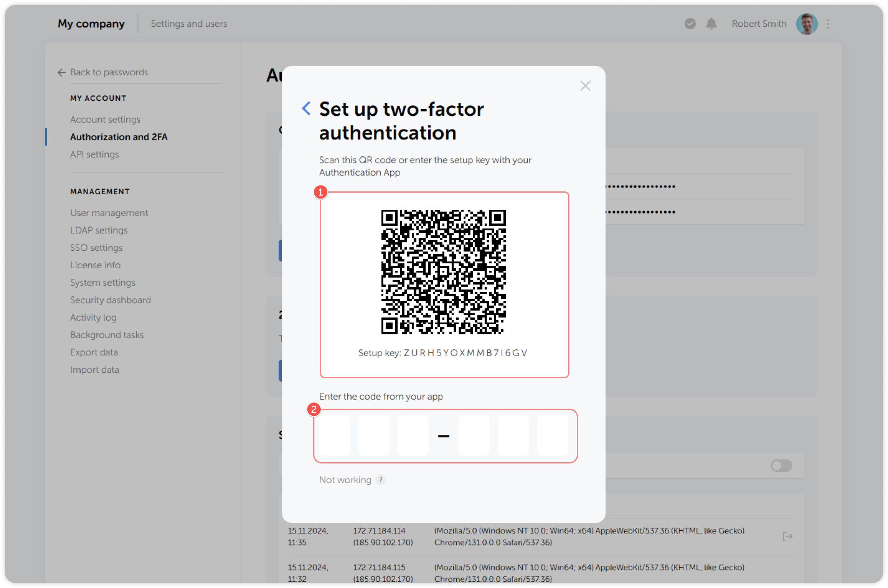Toggle the switch in the sessions section

pos(782,466)
